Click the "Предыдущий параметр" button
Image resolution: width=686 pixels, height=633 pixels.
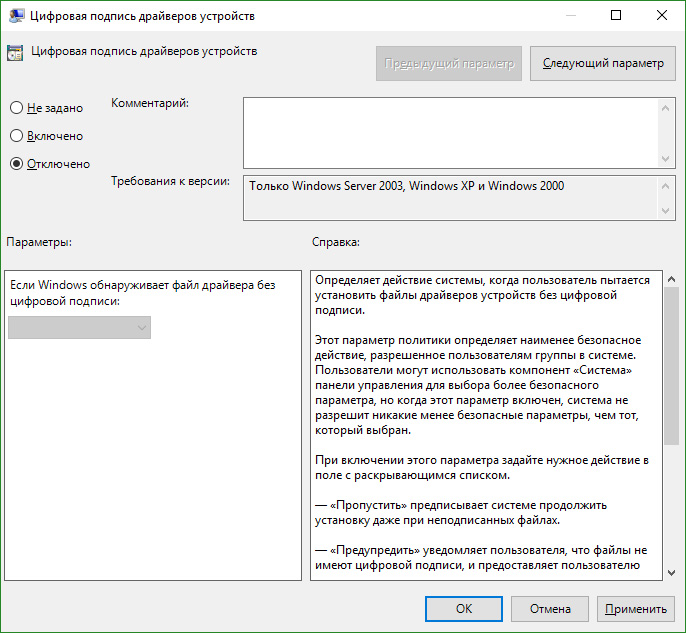coord(449,63)
